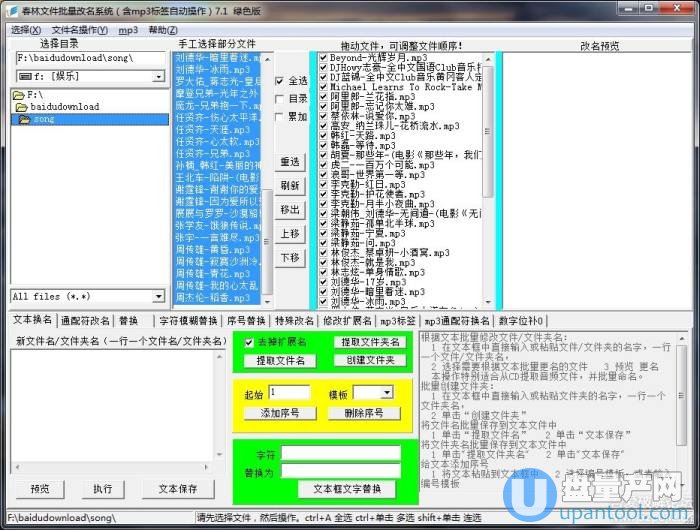Screen dimensions: 700x530
Task: Click the directory path field F:\baidudownload\song\
Action: point(91,58)
